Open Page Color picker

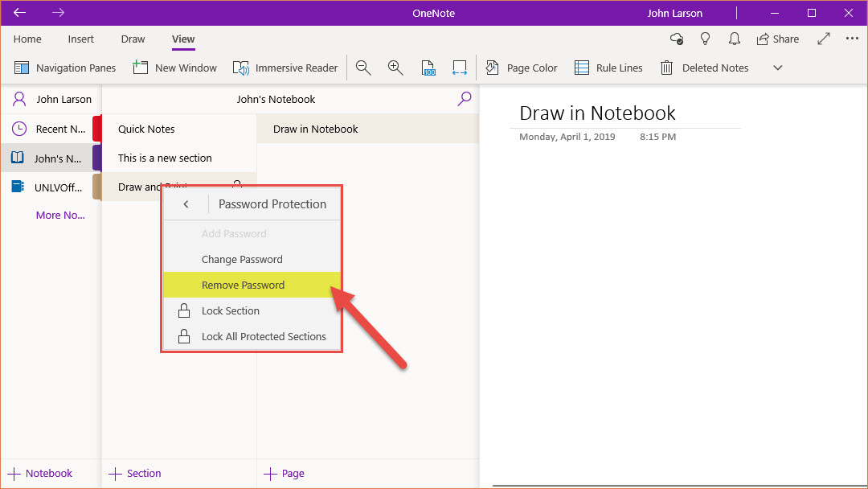pyautogui.click(x=522, y=68)
